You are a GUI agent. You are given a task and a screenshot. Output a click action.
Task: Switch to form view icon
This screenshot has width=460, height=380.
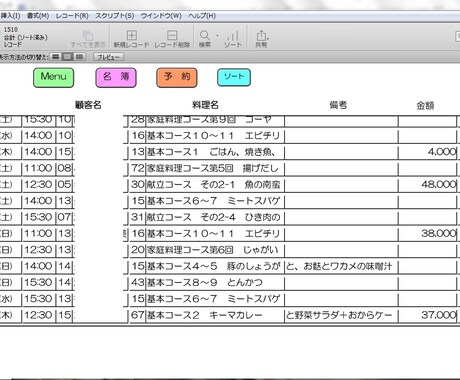coord(56,57)
